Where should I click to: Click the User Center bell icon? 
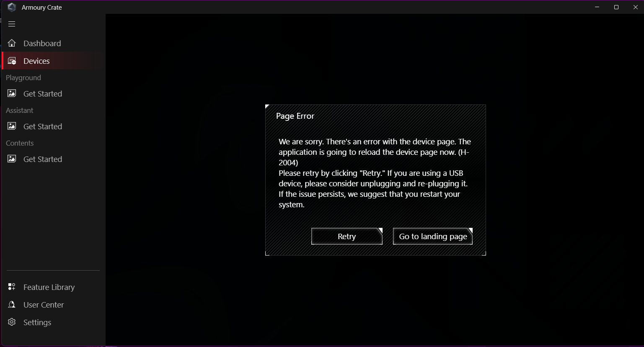[12, 305]
